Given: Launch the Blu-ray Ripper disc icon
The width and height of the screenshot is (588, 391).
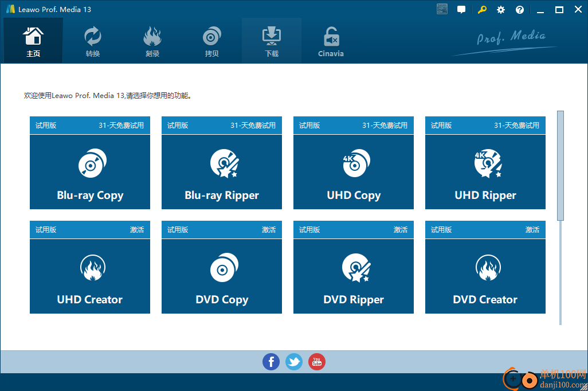Looking at the screenshot, I should 224,163.
